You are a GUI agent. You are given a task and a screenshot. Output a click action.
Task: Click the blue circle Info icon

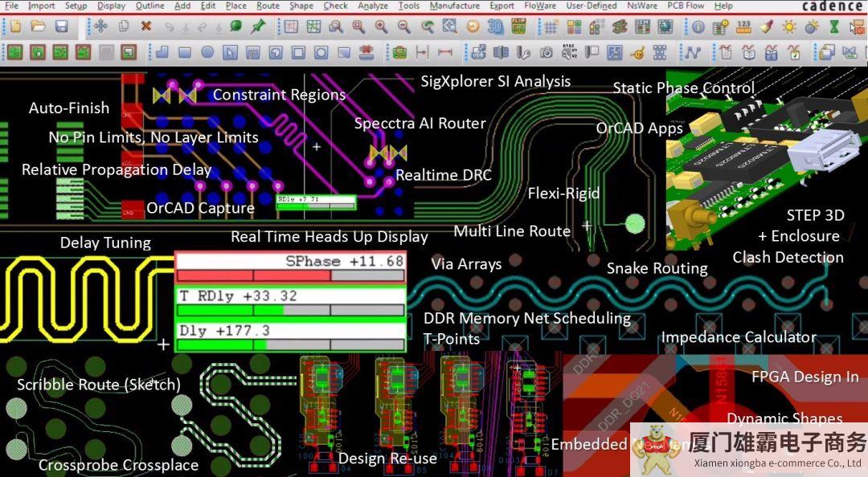698,26
